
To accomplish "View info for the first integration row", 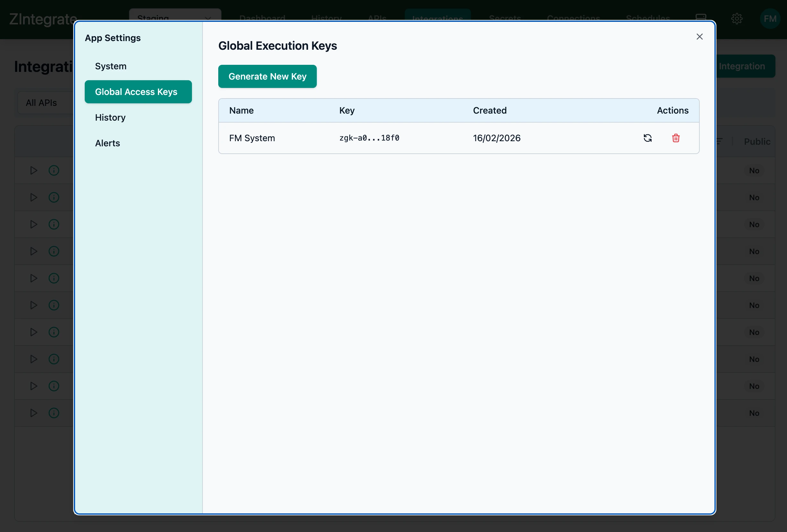I will click(54, 170).
